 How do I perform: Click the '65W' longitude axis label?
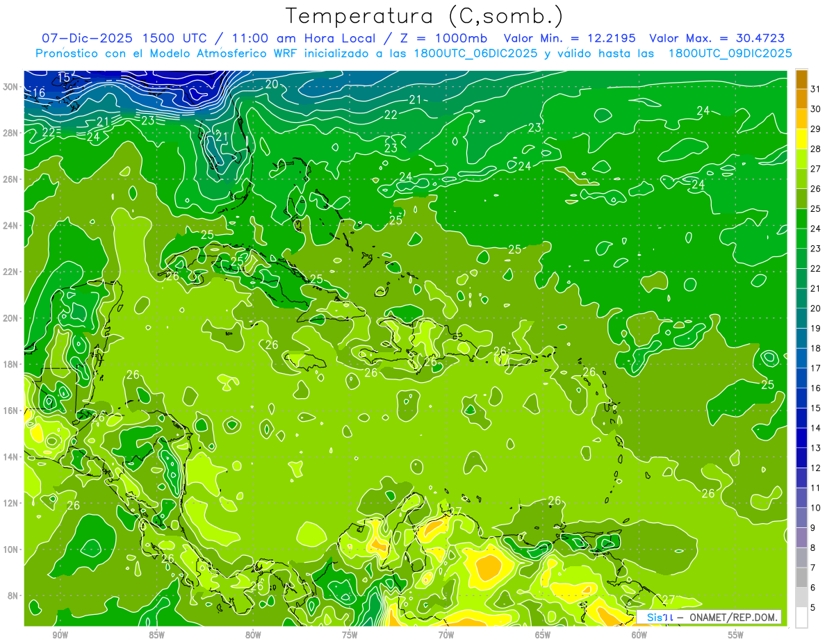click(x=543, y=636)
